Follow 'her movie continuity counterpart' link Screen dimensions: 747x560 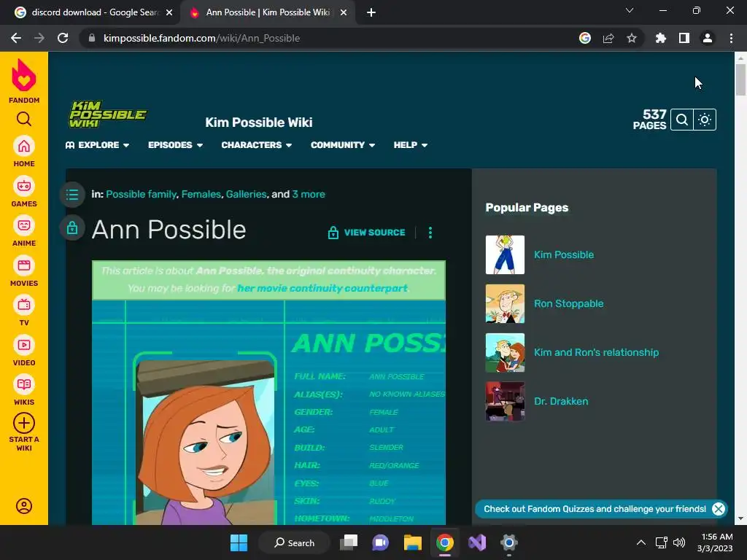tap(322, 289)
